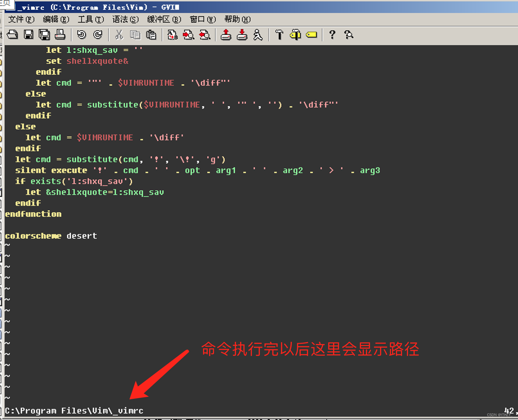The image size is (518, 420).
Task: Click 'let &shellxquote=l:shxq_sav' line
Action: pos(95,192)
